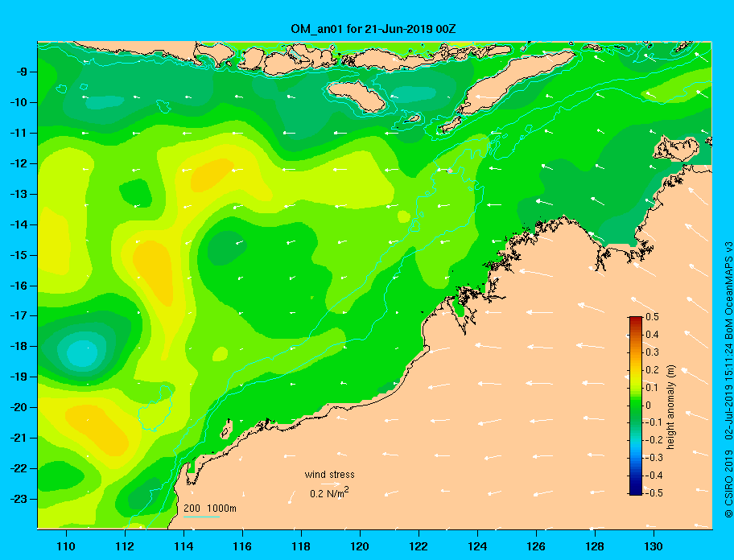Click the CSIRO OceanMAPS copyright text
The height and width of the screenshot is (560, 734).
728,380
